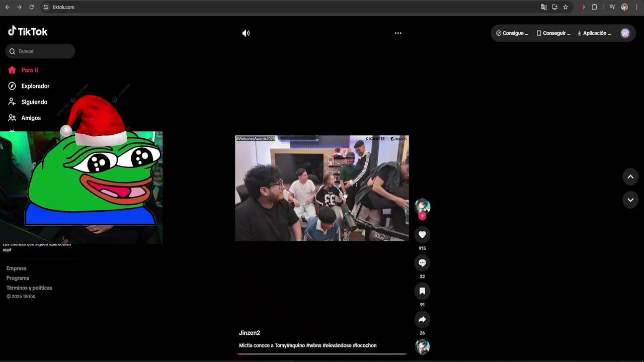Open the TikTok profile avatar menu

tap(625, 33)
